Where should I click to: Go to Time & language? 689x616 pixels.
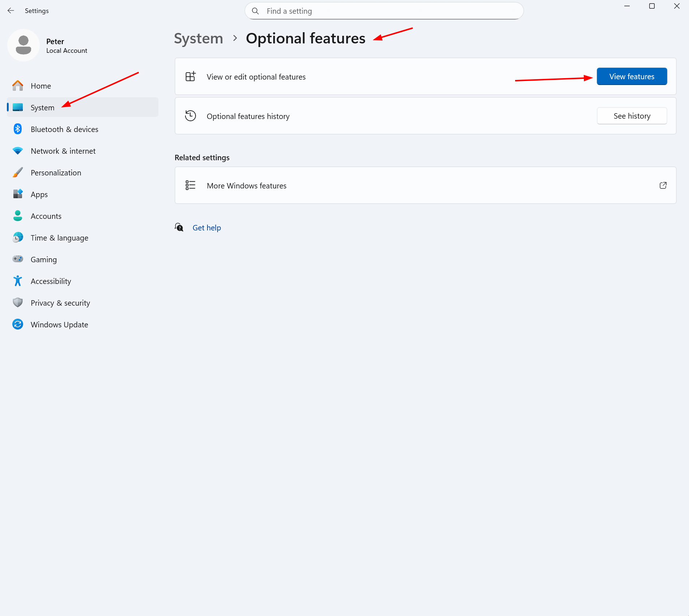click(x=82, y=238)
